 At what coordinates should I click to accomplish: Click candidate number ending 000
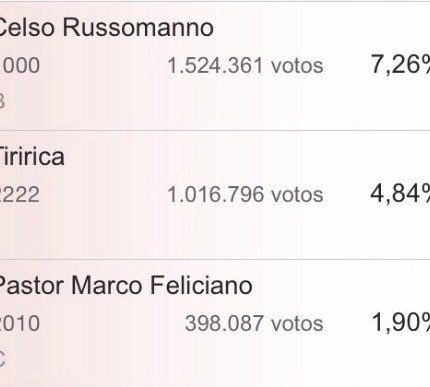[x=21, y=65]
